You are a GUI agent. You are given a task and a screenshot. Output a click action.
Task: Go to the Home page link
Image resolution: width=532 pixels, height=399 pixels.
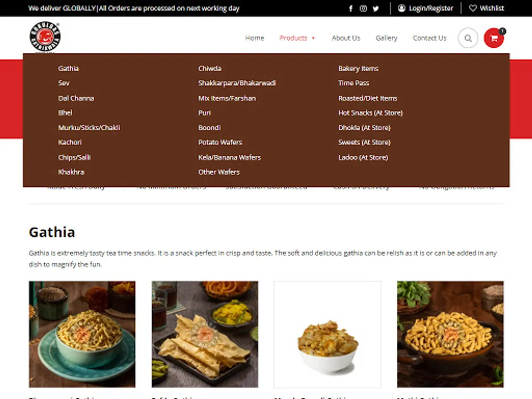[x=254, y=38]
